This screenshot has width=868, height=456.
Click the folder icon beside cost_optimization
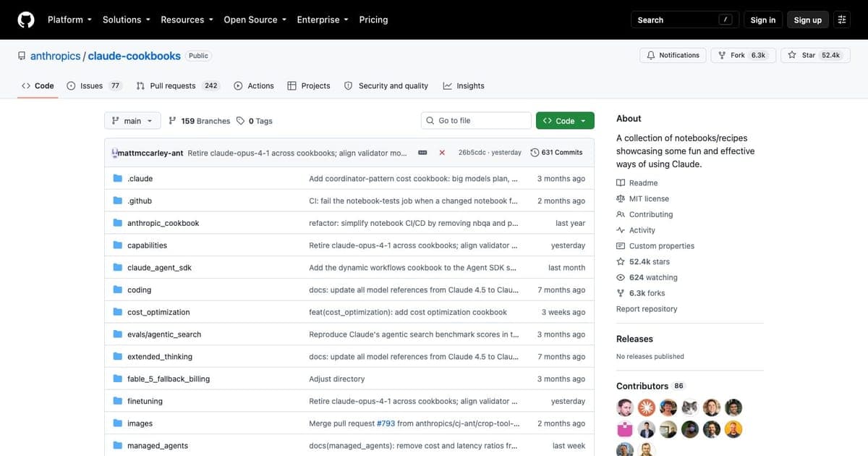118,312
